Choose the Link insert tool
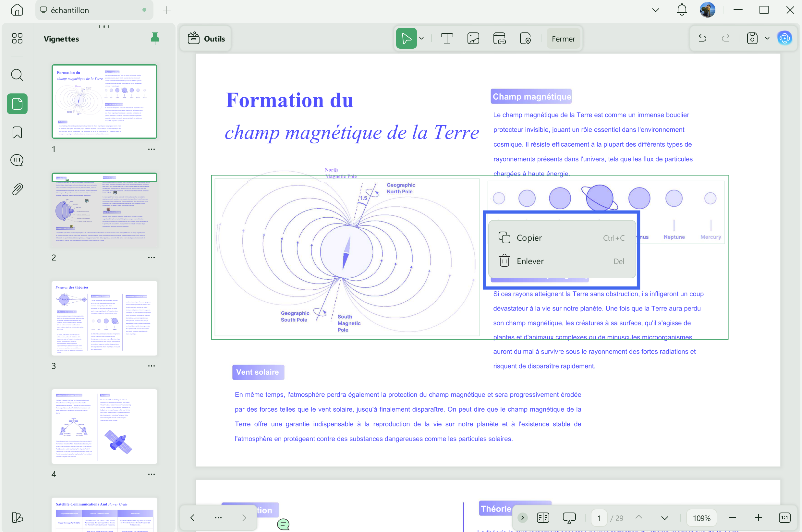The image size is (802, 532). (x=499, y=38)
